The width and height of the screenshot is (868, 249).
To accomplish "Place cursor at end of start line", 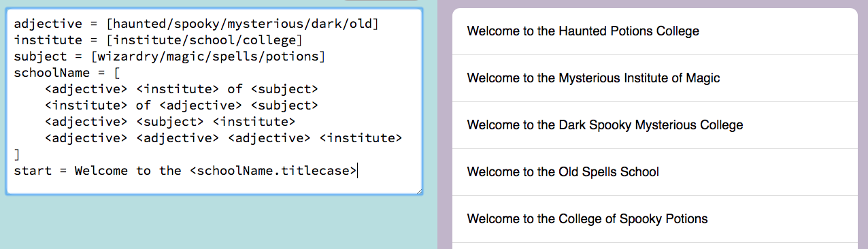I will [357, 170].
